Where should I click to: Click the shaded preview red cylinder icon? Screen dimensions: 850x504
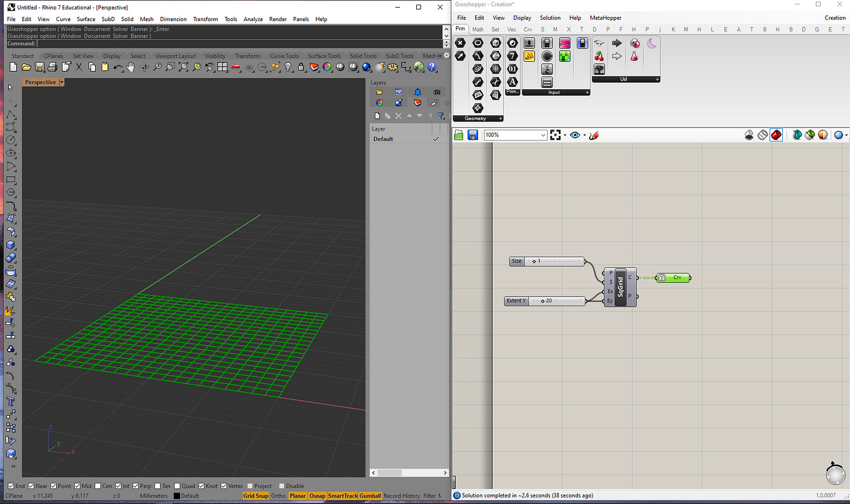click(x=776, y=135)
